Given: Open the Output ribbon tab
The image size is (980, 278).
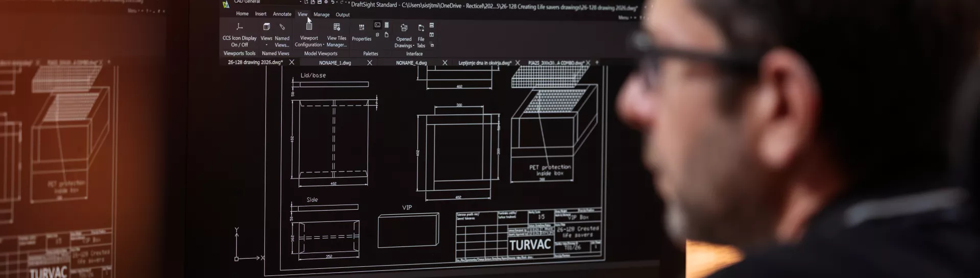Looking at the screenshot, I should pyautogui.click(x=343, y=15).
